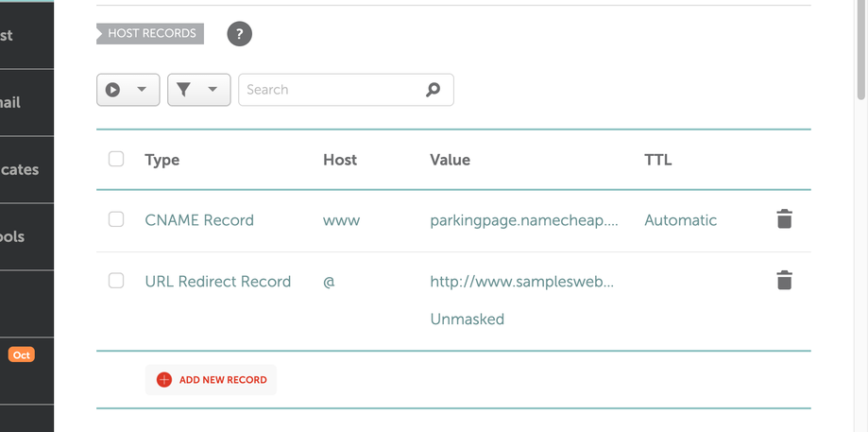Edit the CNAME Record type cell
This screenshot has width=868, height=432.
pos(199,220)
